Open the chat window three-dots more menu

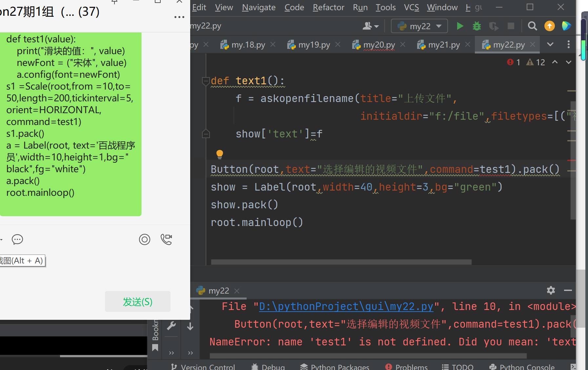pos(179,17)
